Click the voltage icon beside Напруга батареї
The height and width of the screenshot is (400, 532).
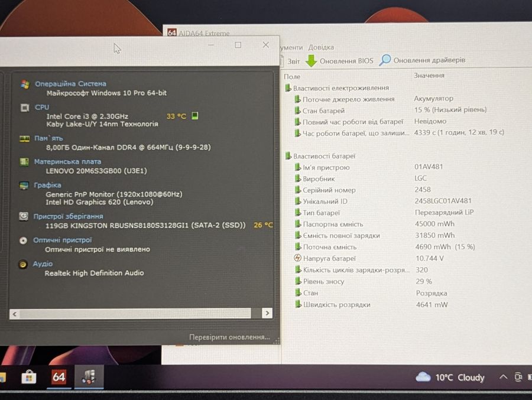(297, 258)
